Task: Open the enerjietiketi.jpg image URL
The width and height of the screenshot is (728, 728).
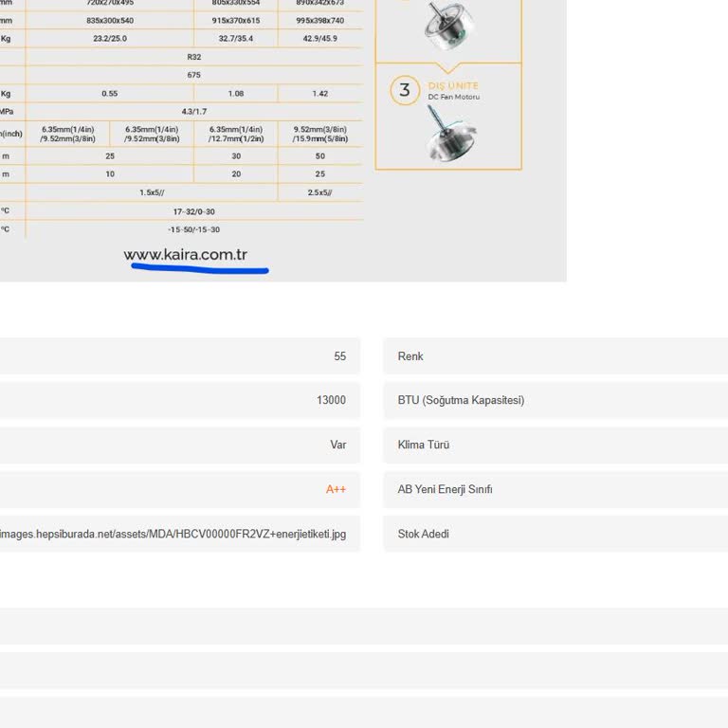Action: tap(173, 534)
